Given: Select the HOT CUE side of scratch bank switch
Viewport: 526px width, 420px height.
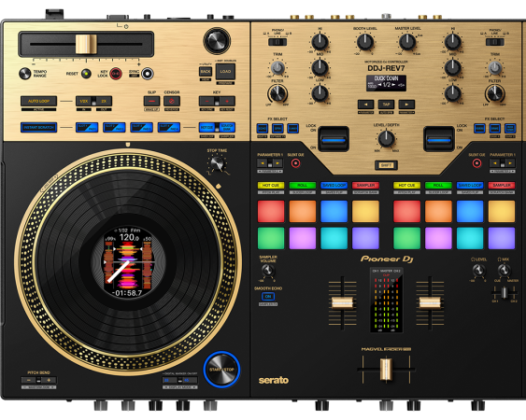Looking at the screenshot, I should [206, 127].
